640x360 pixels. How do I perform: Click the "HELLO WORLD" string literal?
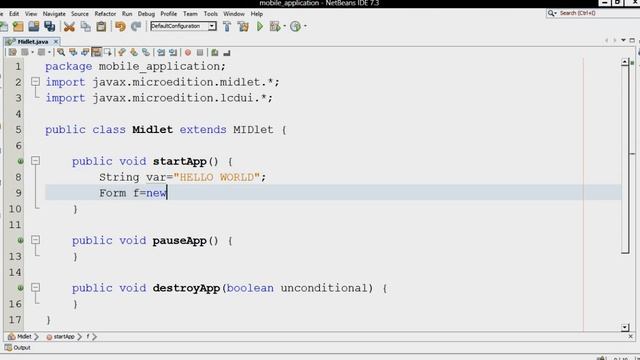click(217, 177)
